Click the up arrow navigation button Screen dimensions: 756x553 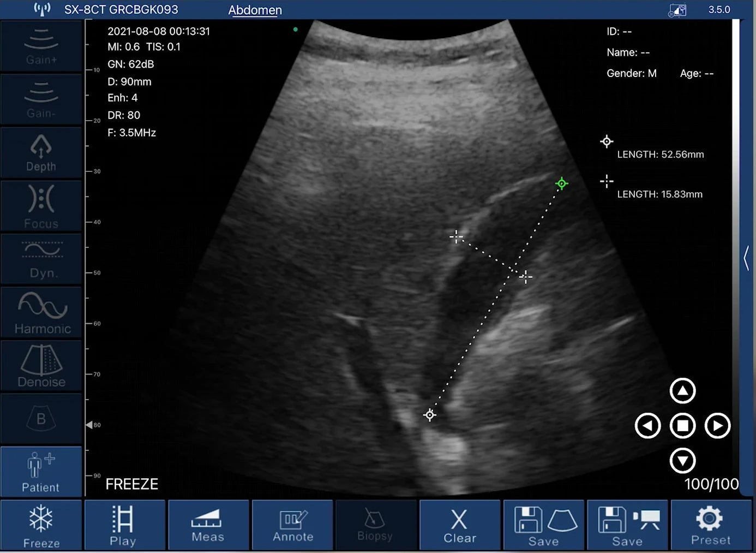[x=682, y=391]
